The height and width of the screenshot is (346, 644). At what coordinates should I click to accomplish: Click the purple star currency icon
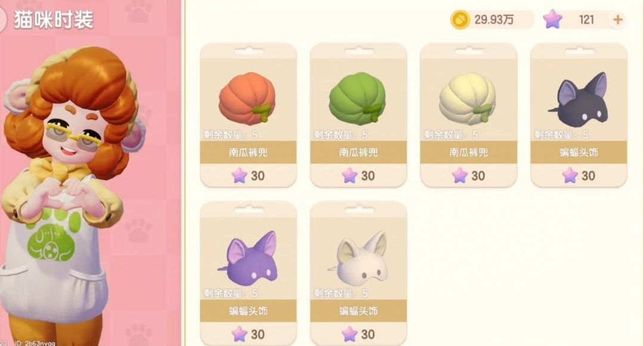(552, 19)
